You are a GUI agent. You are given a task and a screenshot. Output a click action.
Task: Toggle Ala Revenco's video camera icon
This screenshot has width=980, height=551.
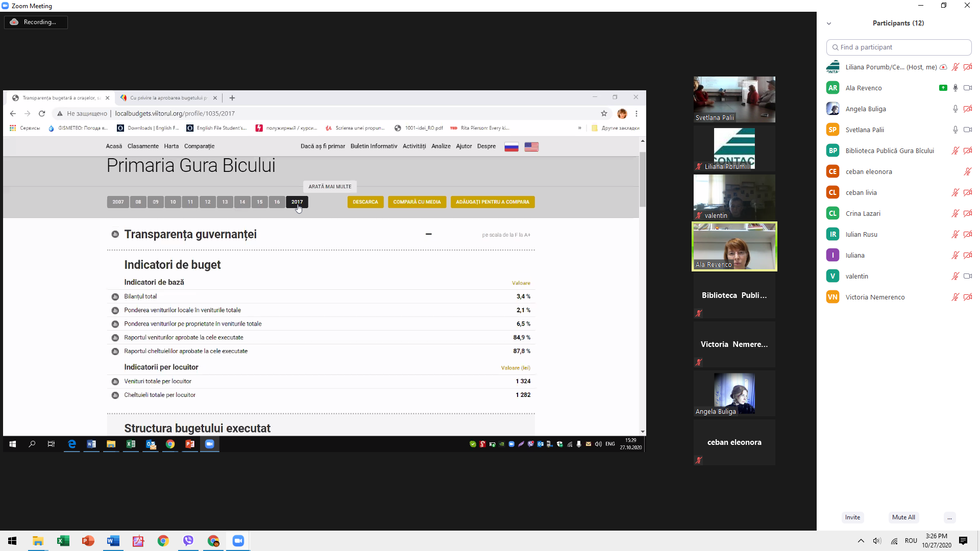pyautogui.click(x=967, y=88)
